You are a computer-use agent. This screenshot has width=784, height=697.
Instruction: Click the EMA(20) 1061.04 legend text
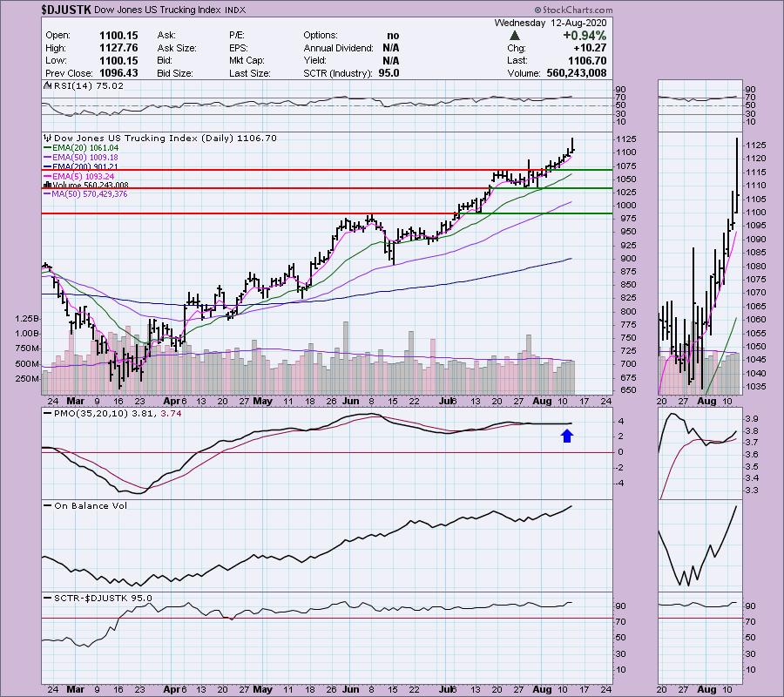pos(85,148)
